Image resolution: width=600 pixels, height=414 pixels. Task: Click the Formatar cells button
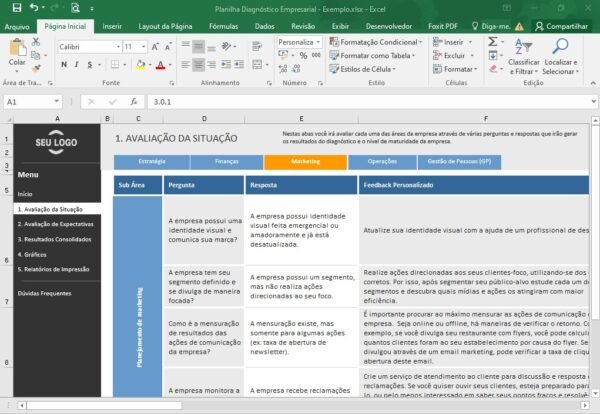[455, 69]
